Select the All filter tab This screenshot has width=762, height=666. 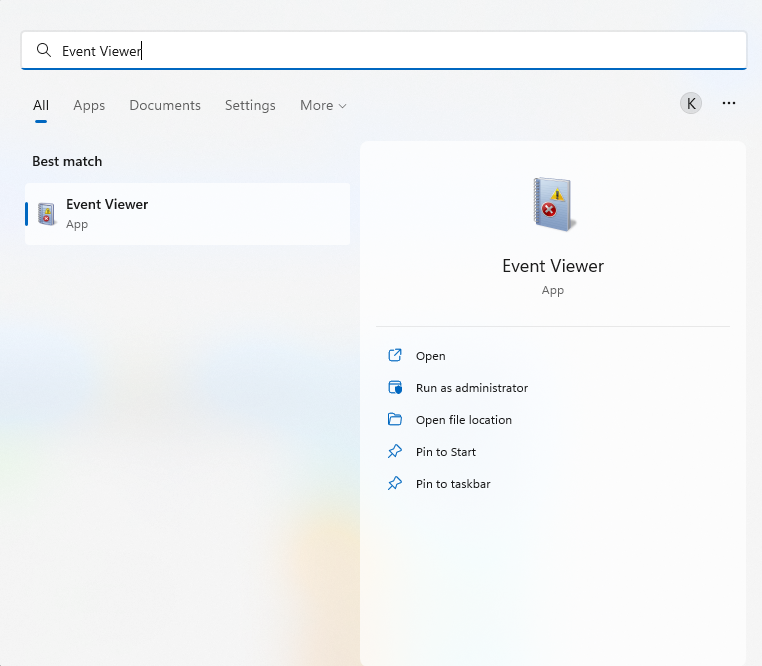[41, 105]
